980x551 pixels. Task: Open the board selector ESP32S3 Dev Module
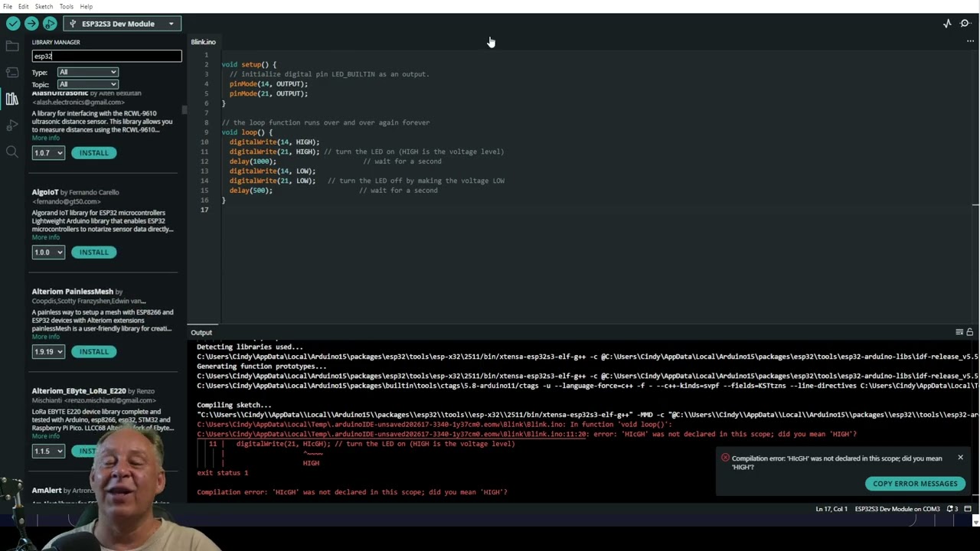click(122, 24)
